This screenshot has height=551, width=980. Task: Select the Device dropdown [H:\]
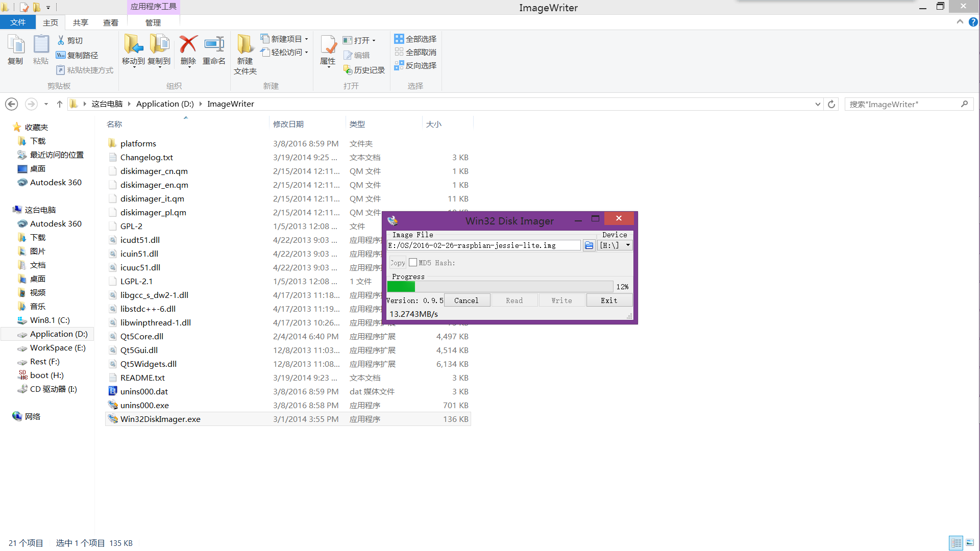pos(614,245)
